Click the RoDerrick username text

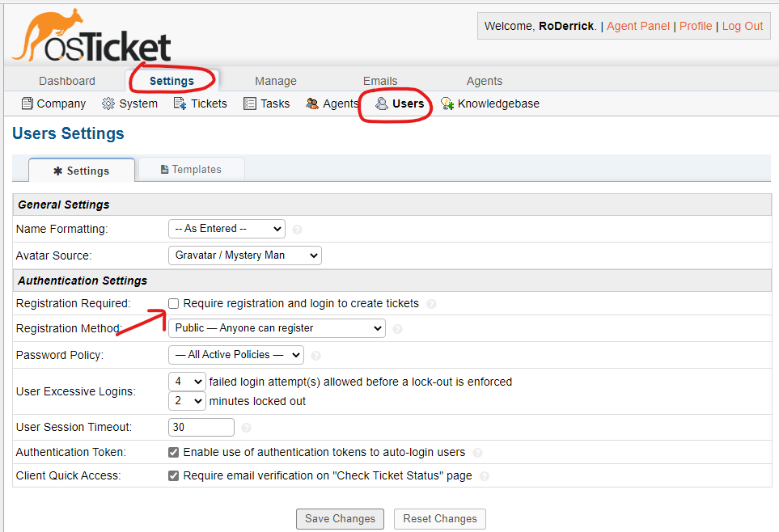566,27
